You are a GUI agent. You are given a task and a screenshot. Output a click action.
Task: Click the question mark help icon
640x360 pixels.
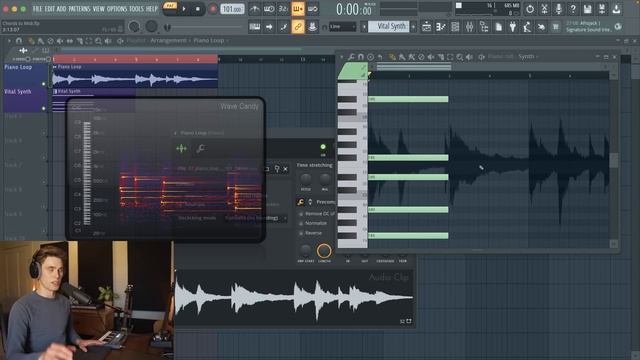[573, 9]
